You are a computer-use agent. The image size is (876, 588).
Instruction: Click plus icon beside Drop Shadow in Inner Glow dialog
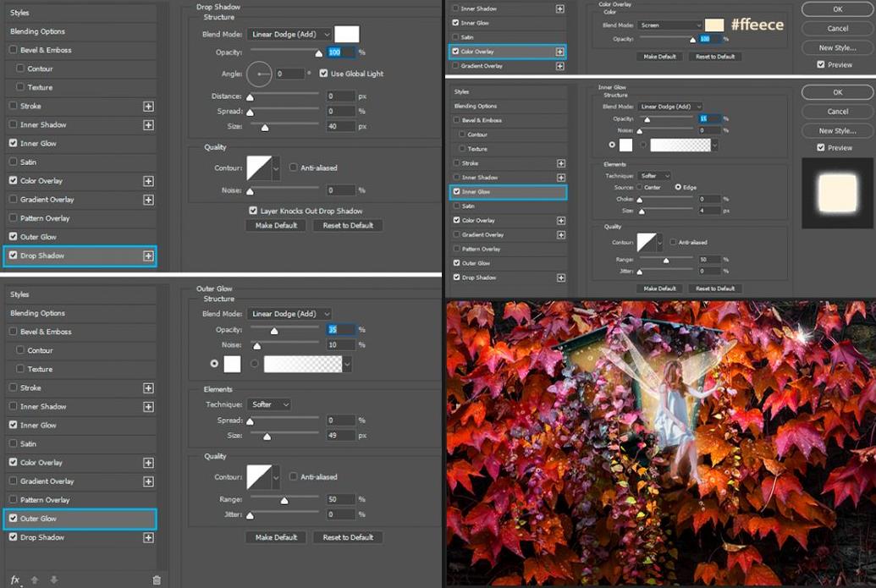pos(561,278)
